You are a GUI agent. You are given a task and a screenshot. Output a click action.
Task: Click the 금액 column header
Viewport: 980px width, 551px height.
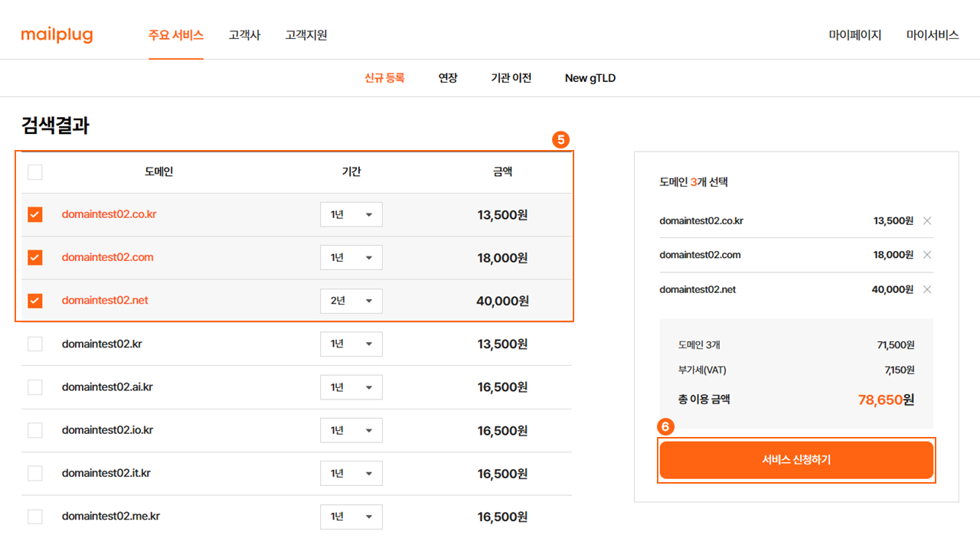tap(502, 171)
